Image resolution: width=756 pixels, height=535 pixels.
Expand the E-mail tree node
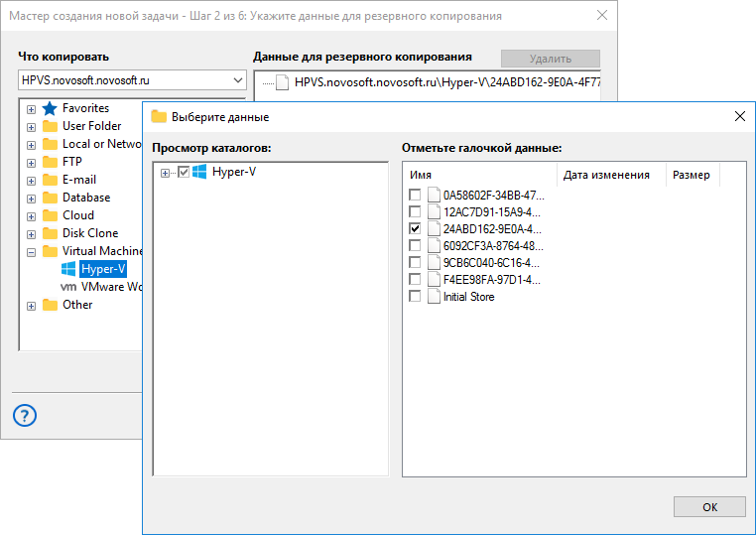[32, 181]
